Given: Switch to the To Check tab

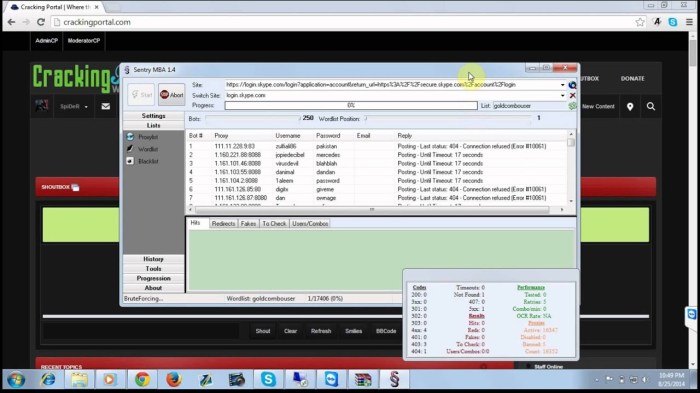Looking at the screenshot, I should pos(274,224).
